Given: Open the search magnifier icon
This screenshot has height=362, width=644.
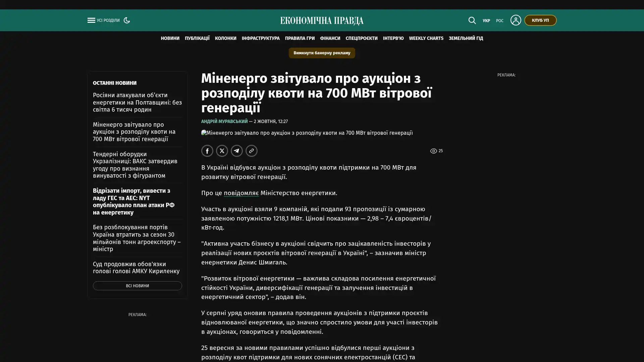Looking at the screenshot, I should tap(472, 20).
